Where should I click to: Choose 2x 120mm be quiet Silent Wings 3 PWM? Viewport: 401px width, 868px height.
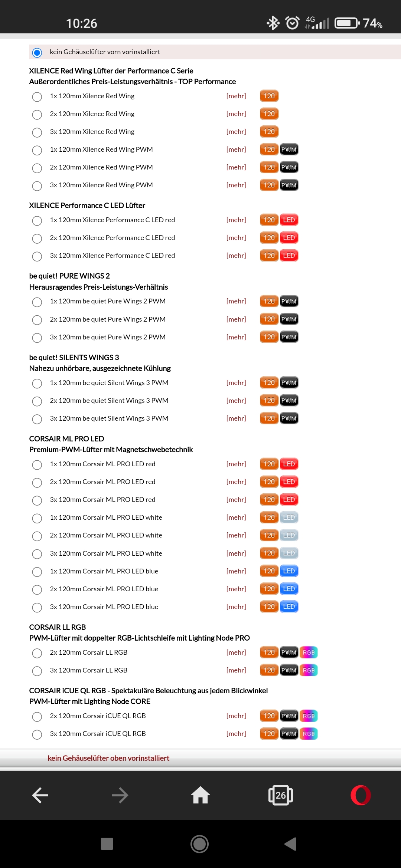click(x=37, y=401)
